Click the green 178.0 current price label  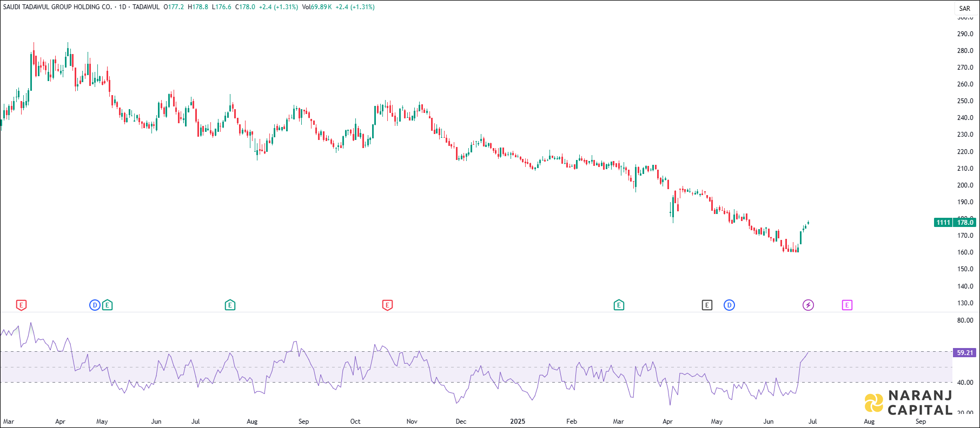965,223
